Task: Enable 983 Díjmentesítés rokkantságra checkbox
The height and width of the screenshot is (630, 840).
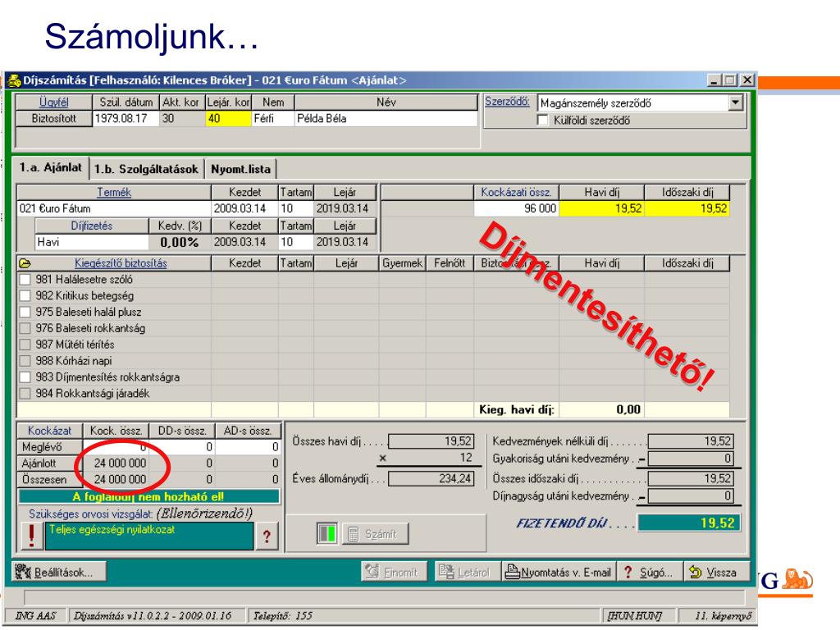Action: point(25,377)
